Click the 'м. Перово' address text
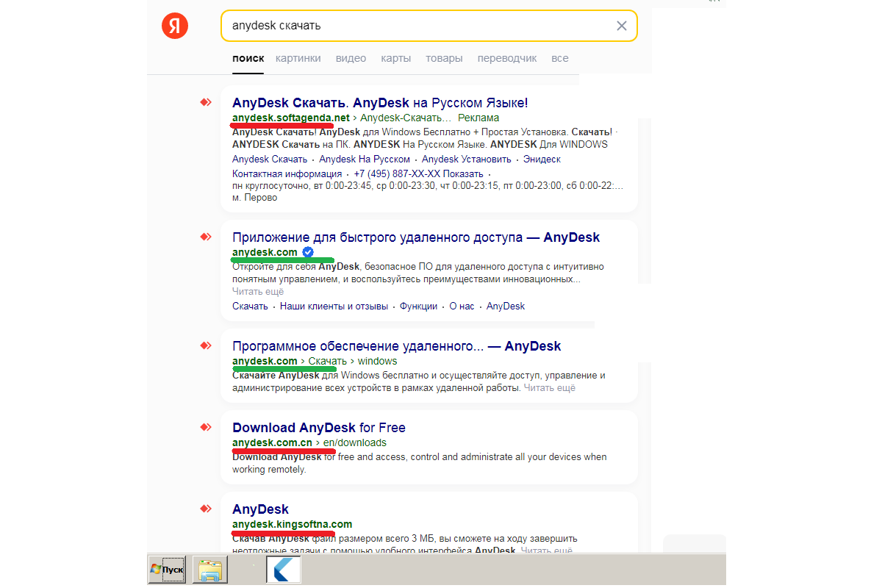 (255, 198)
